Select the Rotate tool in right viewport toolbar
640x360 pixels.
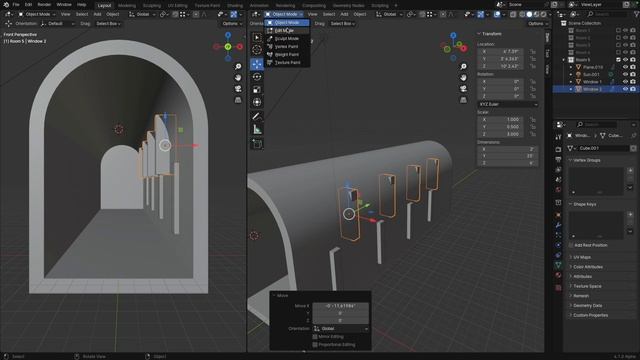pyautogui.click(x=257, y=76)
